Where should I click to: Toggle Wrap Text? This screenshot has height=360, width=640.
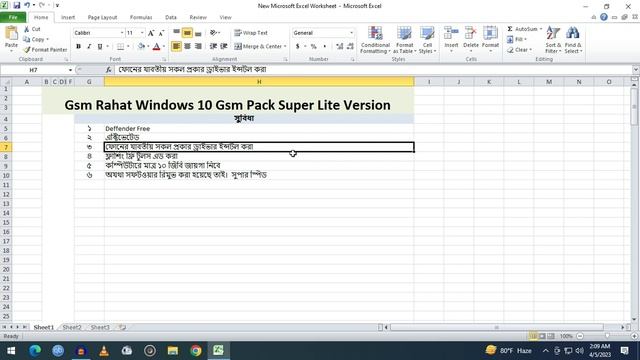[x=251, y=33]
